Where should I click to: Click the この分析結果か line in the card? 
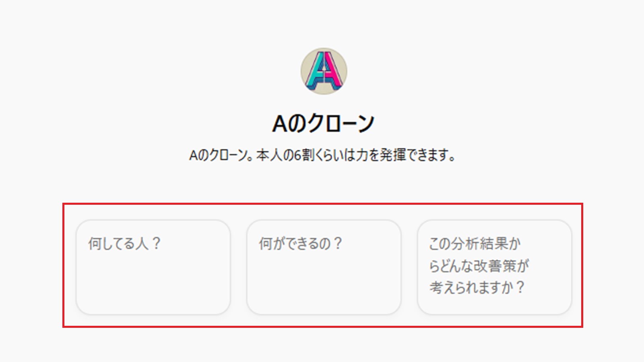coord(475,244)
